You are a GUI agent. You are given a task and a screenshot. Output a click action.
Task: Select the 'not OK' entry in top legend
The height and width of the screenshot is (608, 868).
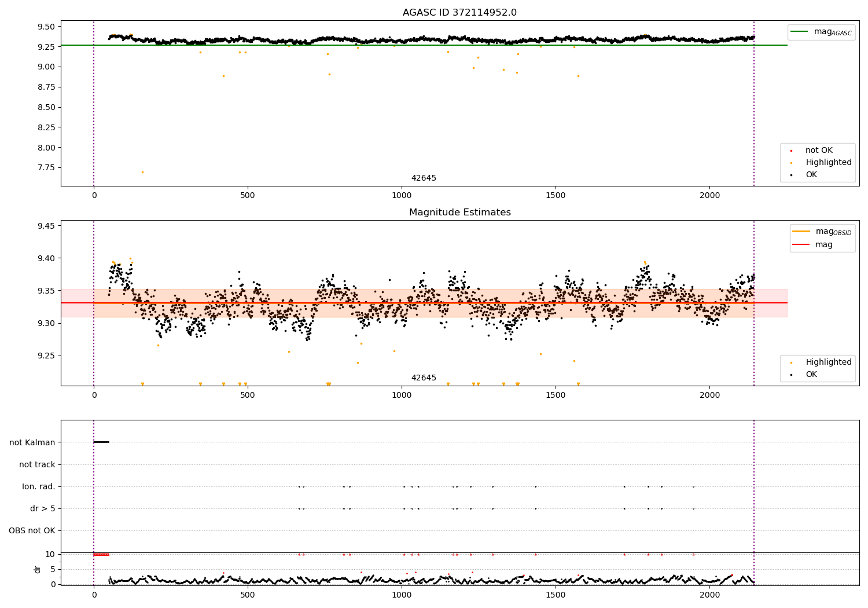pos(819,151)
